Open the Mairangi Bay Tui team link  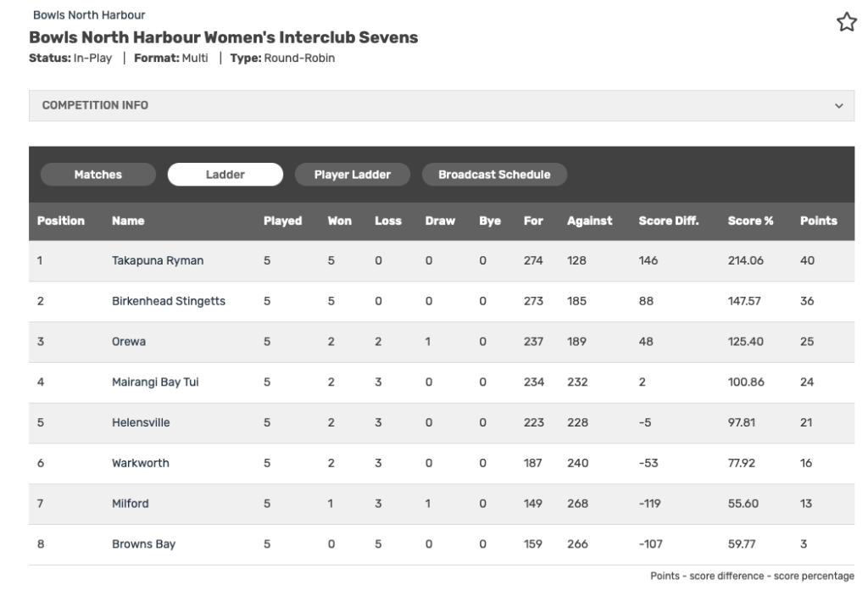click(156, 382)
